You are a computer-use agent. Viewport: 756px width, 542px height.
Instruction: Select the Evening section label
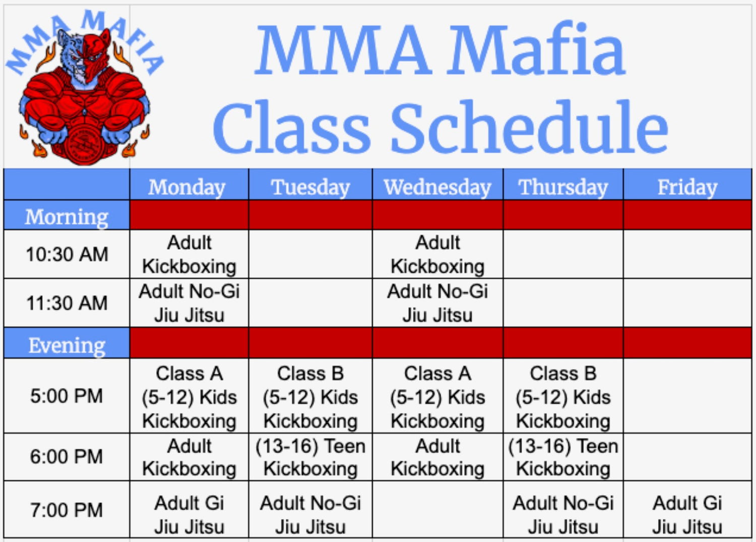67,345
